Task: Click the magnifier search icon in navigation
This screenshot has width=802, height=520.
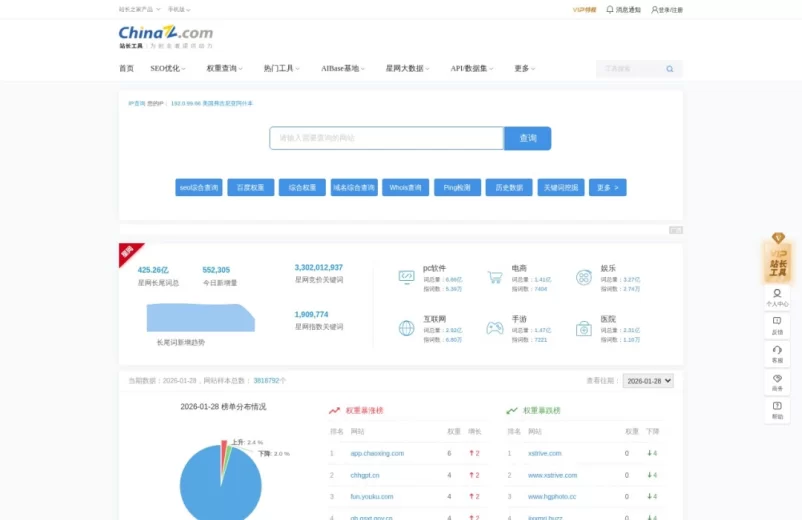Action: [670, 69]
